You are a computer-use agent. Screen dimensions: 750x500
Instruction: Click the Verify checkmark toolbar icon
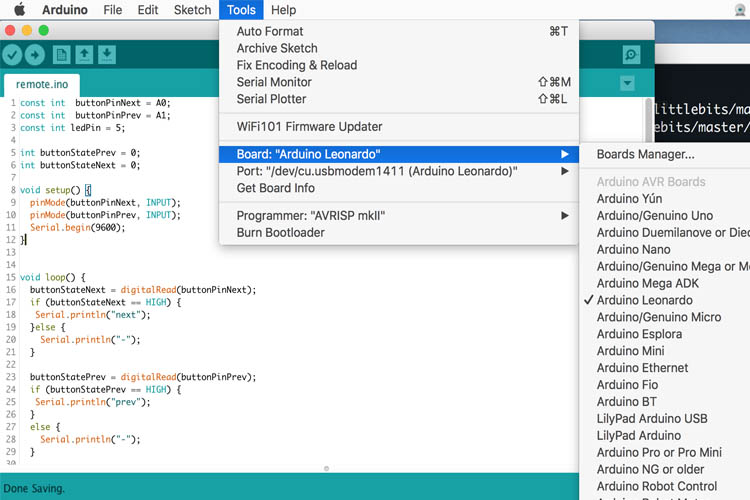[12, 55]
